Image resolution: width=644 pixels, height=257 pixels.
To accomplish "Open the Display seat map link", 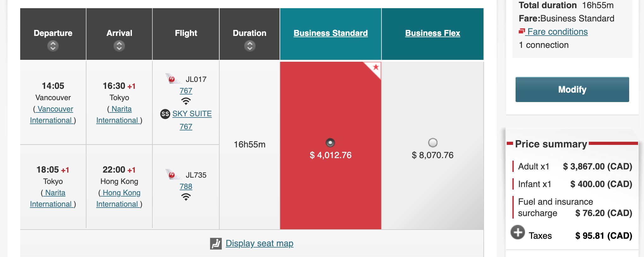I will click(x=259, y=243).
